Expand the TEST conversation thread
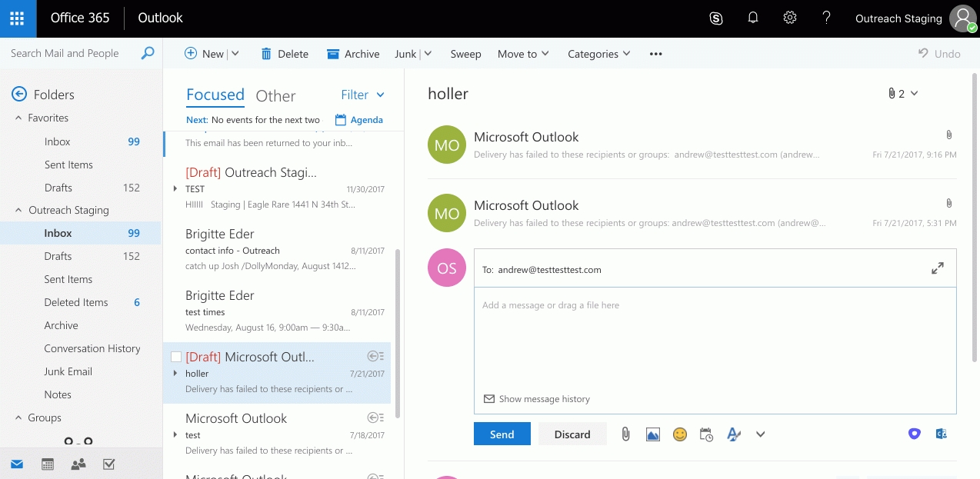This screenshot has width=980, height=479. click(175, 189)
